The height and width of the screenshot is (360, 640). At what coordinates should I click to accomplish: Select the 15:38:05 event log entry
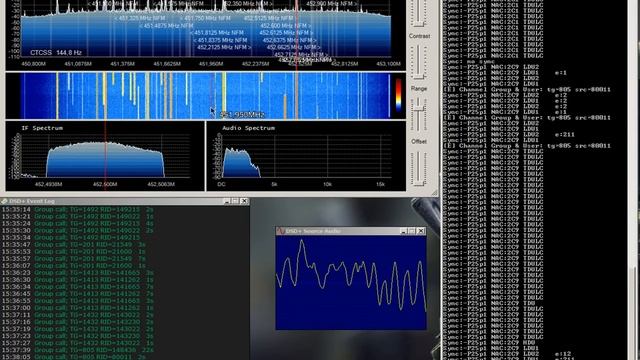[74, 357]
